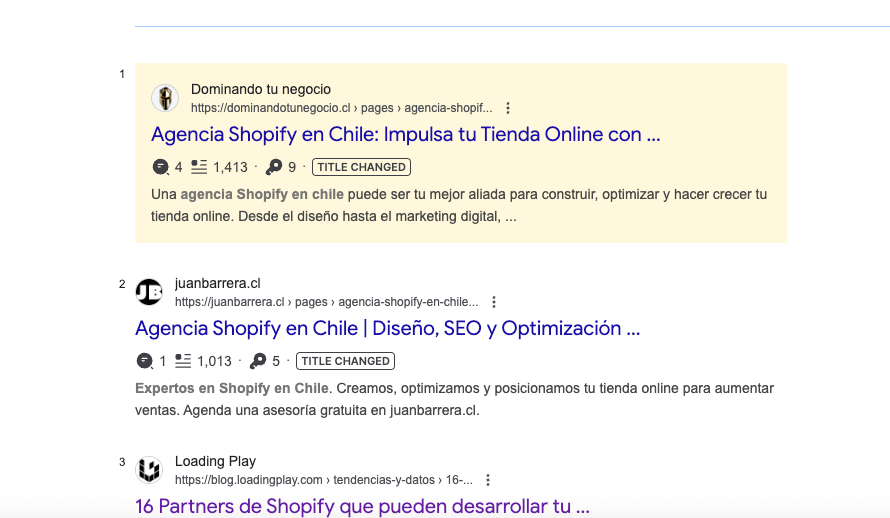The width and height of the screenshot is (890, 518).
Task: Click site name 'Loading Play'
Action: coord(215,461)
